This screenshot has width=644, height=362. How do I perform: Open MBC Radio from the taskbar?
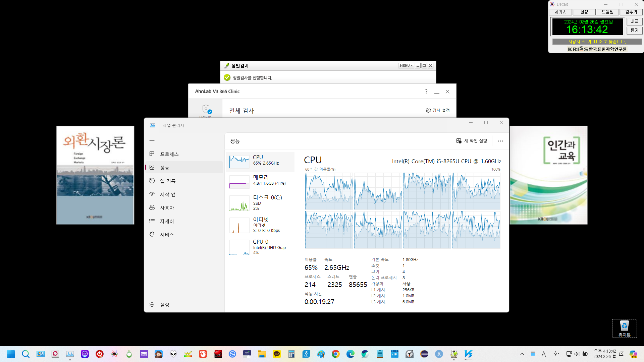144,354
